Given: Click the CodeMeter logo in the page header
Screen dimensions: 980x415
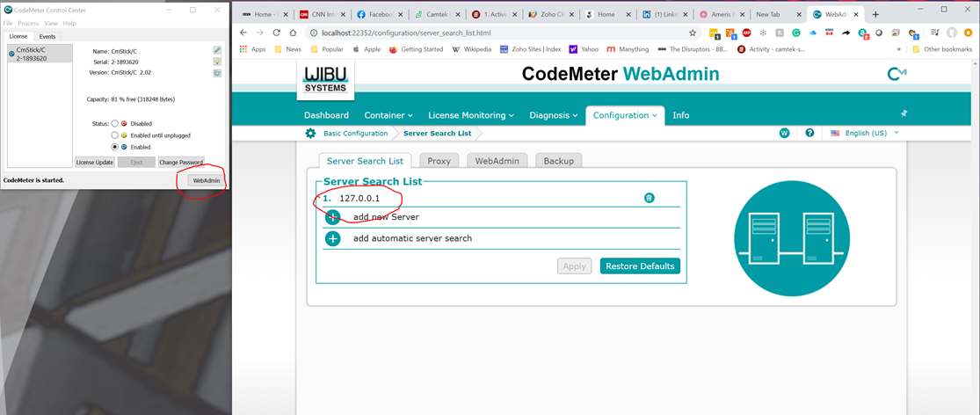Looking at the screenshot, I should coord(897,75).
